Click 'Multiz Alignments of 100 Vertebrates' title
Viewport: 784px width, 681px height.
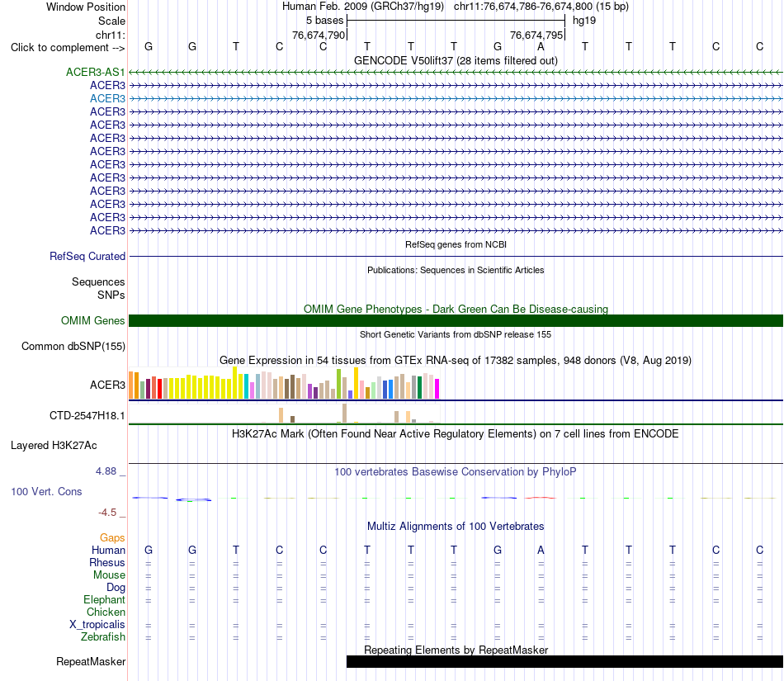click(456, 526)
